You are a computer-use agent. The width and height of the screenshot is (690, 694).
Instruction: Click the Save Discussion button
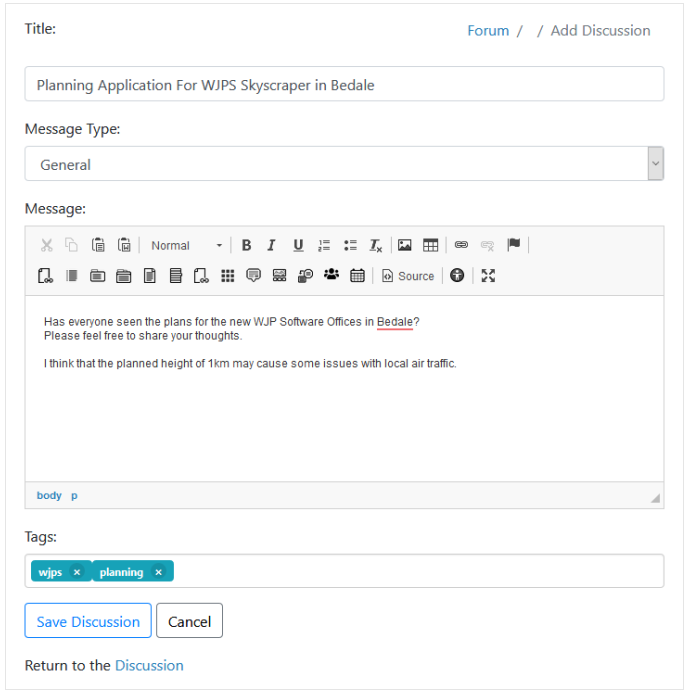click(88, 621)
